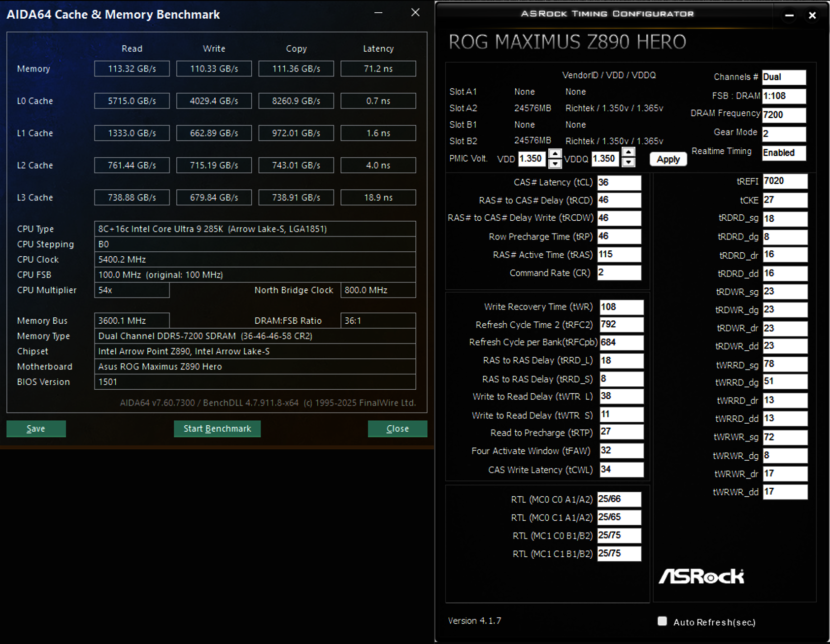Click the L1 Cache Write result 662.89 GB/s
The image size is (830, 644).
click(214, 133)
